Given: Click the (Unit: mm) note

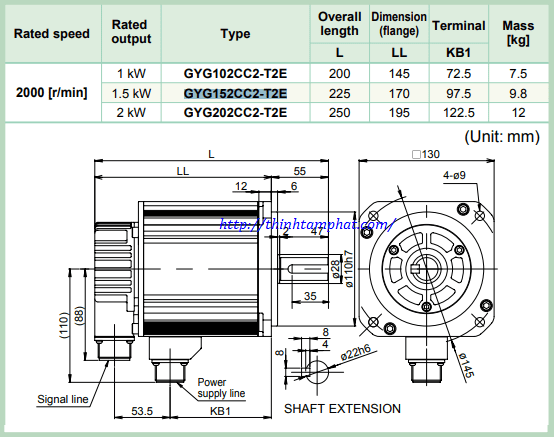Looking at the screenshot, I should [x=502, y=136].
